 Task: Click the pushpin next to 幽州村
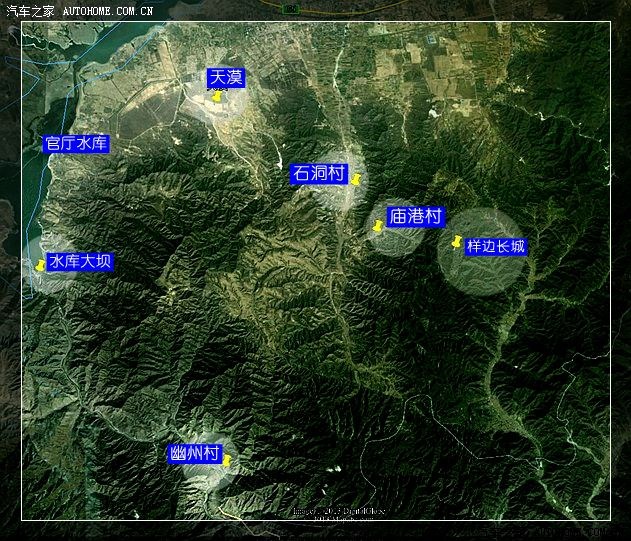point(227,460)
